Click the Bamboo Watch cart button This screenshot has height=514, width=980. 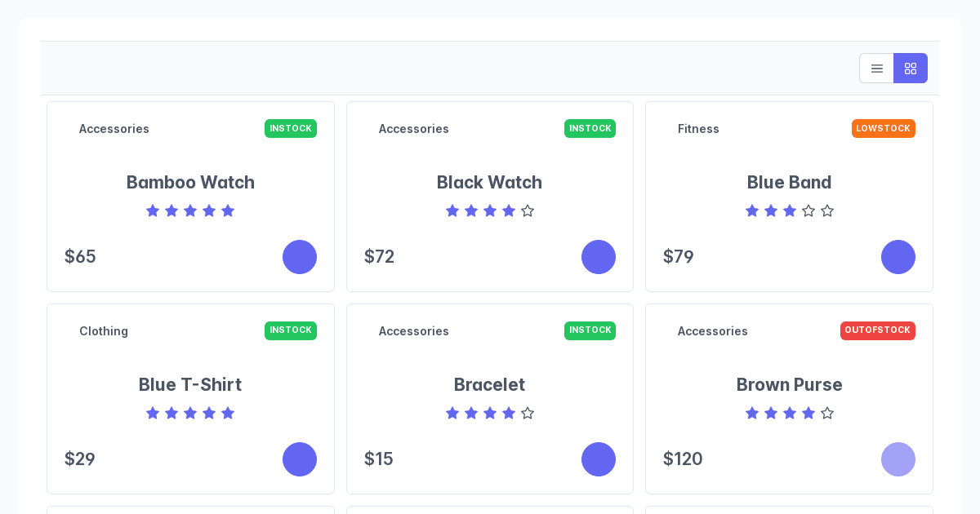click(x=300, y=257)
